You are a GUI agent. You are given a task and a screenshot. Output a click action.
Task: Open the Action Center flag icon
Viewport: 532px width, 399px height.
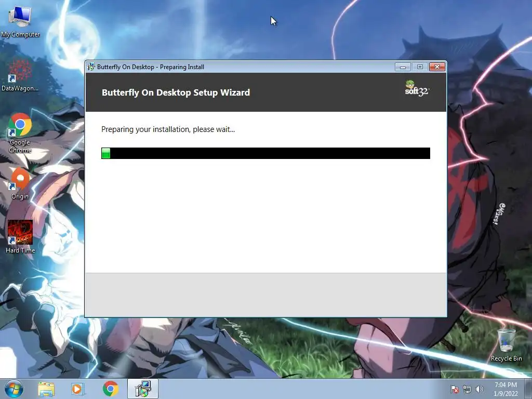point(454,389)
